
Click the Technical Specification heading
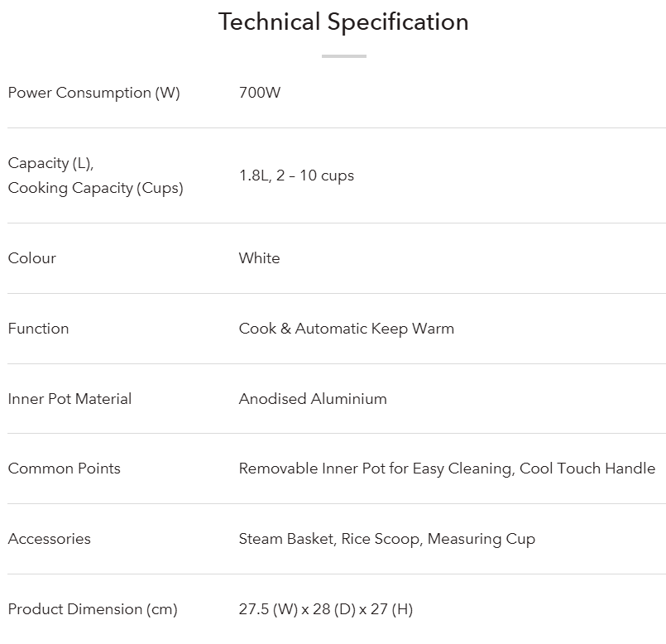[x=343, y=22]
